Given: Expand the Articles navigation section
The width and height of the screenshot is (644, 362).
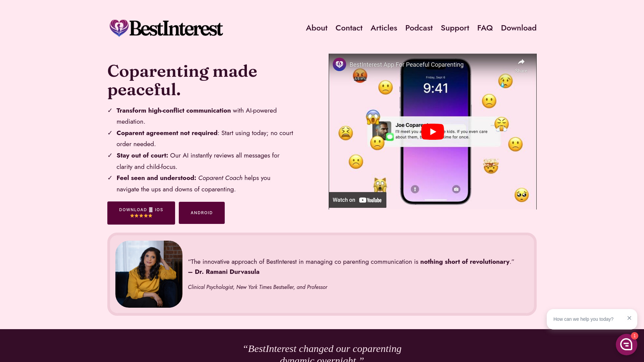Looking at the screenshot, I should point(383,28).
